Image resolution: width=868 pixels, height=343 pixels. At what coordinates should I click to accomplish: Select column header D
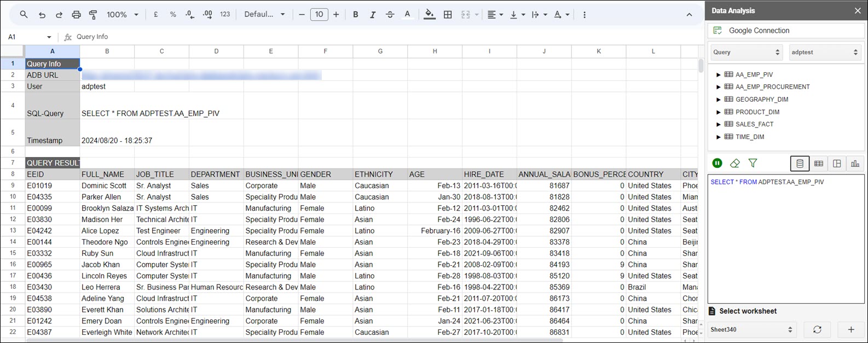click(x=216, y=51)
